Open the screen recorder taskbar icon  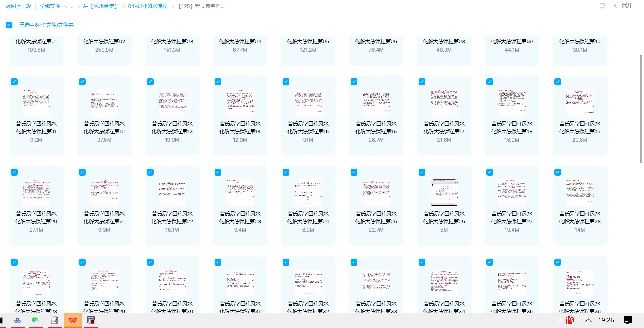91,320
